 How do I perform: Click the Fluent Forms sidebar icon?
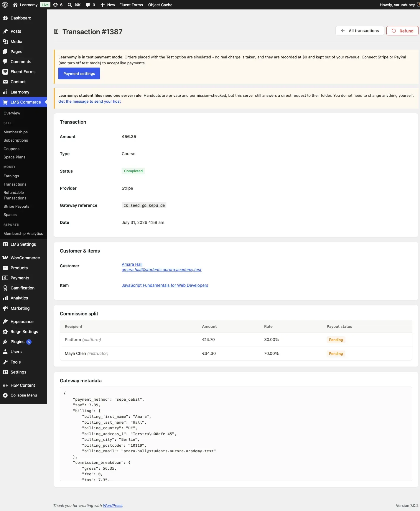coord(5,72)
